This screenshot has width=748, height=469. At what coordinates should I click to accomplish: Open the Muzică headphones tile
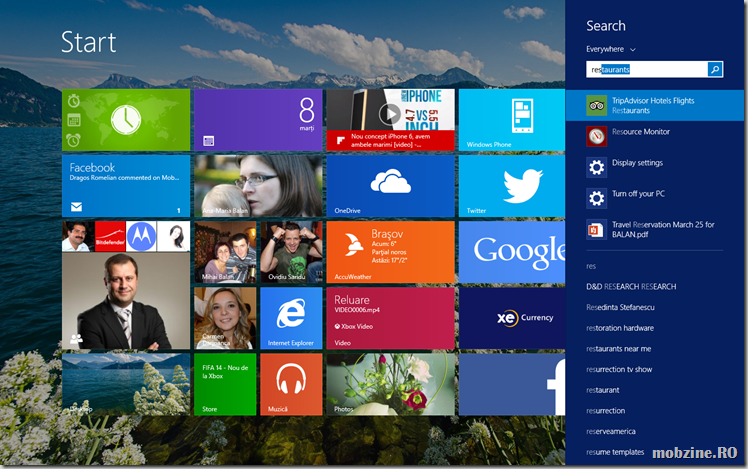(291, 383)
